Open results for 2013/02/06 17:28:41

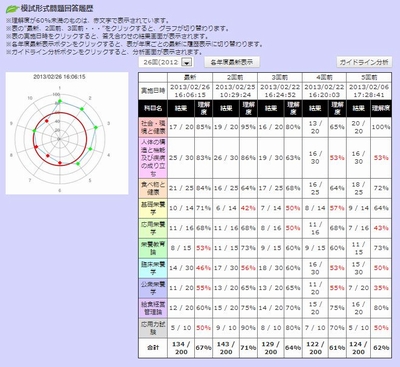[369, 91]
